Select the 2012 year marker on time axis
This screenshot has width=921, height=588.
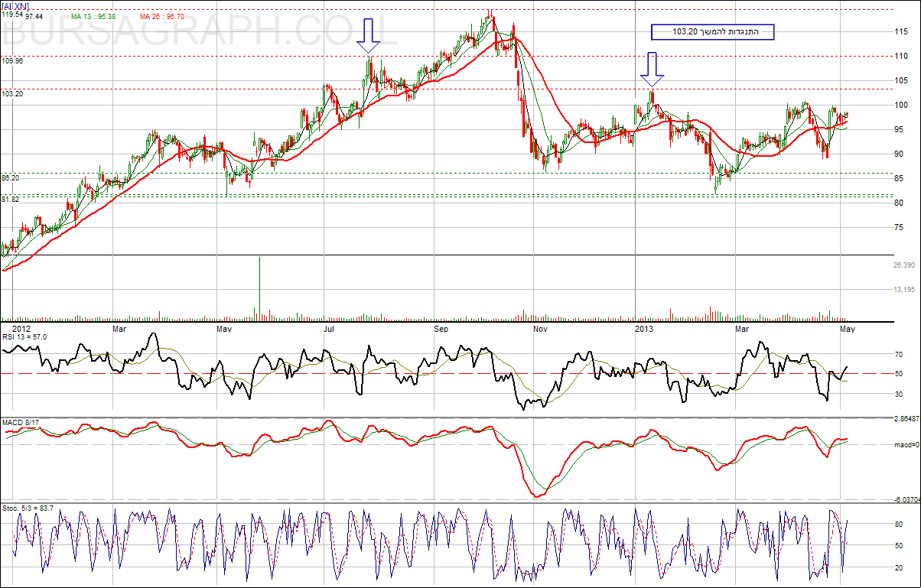click(x=21, y=329)
